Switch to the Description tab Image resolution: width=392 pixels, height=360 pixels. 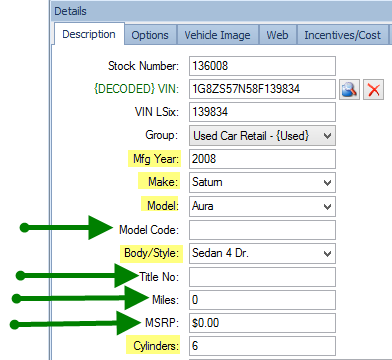tap(89, 34)
